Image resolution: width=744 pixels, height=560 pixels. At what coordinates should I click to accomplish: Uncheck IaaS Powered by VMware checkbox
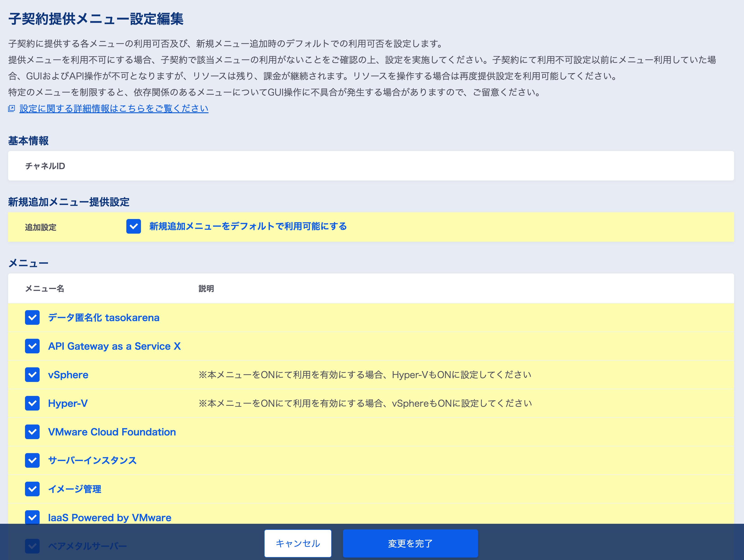32,517
